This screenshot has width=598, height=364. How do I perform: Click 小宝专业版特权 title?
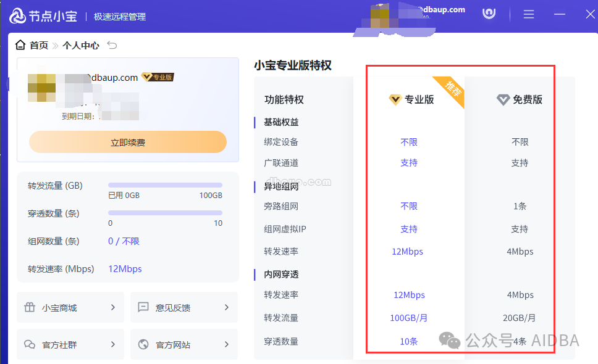pos(293,65)
